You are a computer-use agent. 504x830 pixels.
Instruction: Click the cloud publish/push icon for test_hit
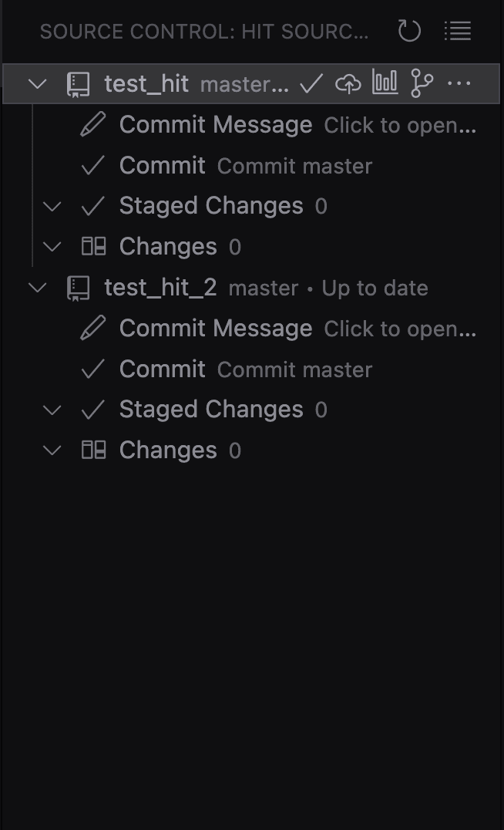[x=348, y=83]
